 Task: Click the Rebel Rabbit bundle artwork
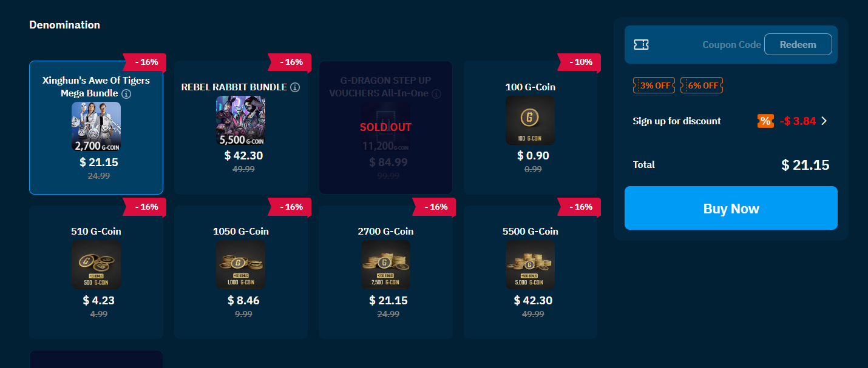240,120
